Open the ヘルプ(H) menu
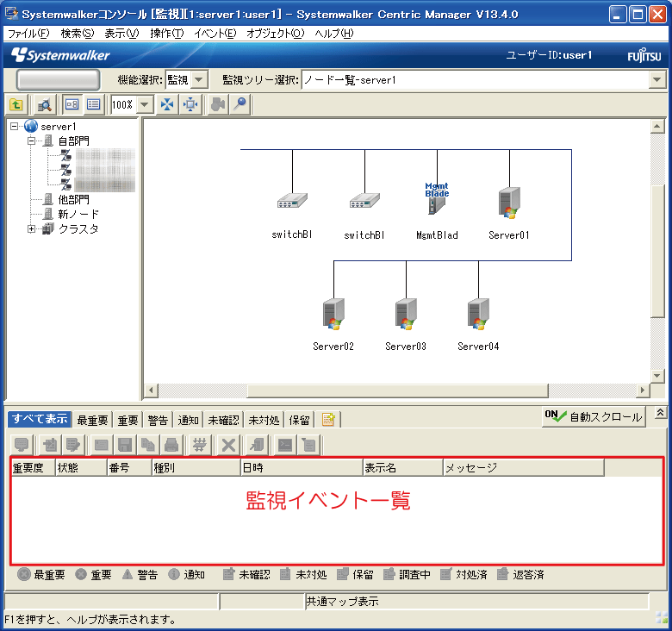 point(334,34)
